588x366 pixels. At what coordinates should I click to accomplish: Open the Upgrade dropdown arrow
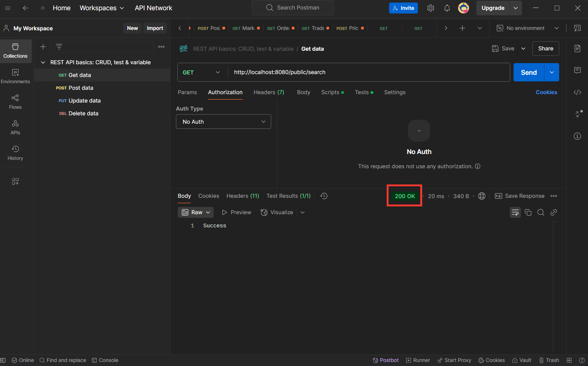tap(516, 8)
